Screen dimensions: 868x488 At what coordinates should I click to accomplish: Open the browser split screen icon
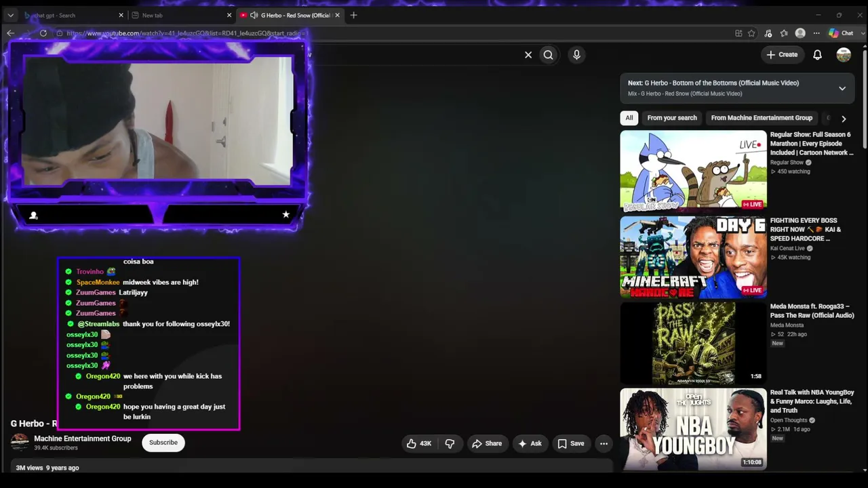(738, 33)
